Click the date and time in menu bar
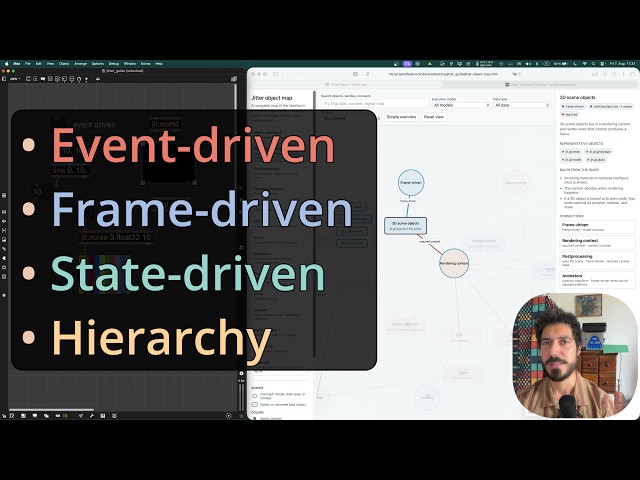640x480 pixels. click(x=623, y=64)
